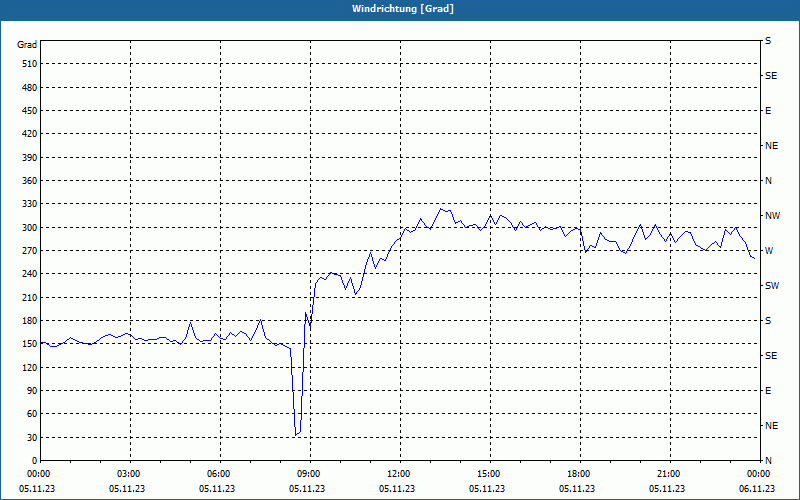Select the 'SE' compass label at 480 level
The width and height of the screenshot is (800, 500).
[771, 76]
